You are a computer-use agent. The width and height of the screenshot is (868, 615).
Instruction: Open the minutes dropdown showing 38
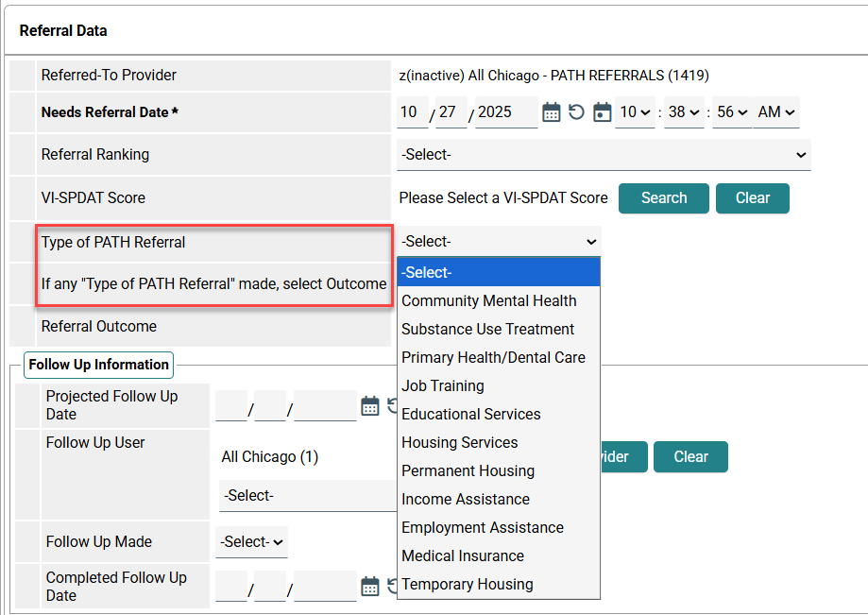[x=684, y=112]
